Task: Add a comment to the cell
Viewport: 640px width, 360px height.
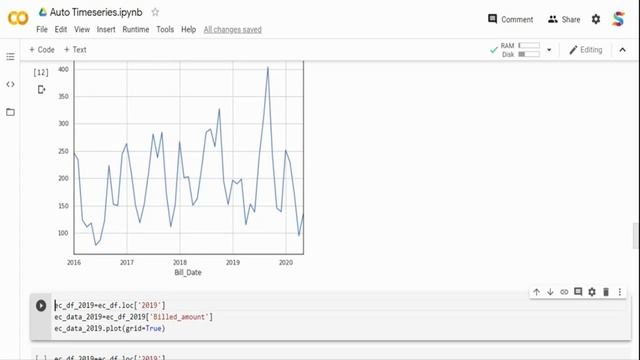Action: 578,292
